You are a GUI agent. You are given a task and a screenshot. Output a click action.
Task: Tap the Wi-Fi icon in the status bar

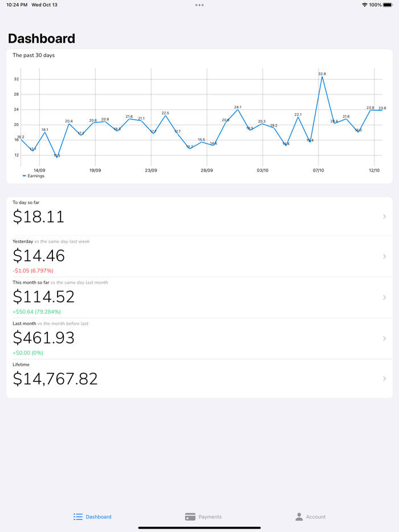365,5
